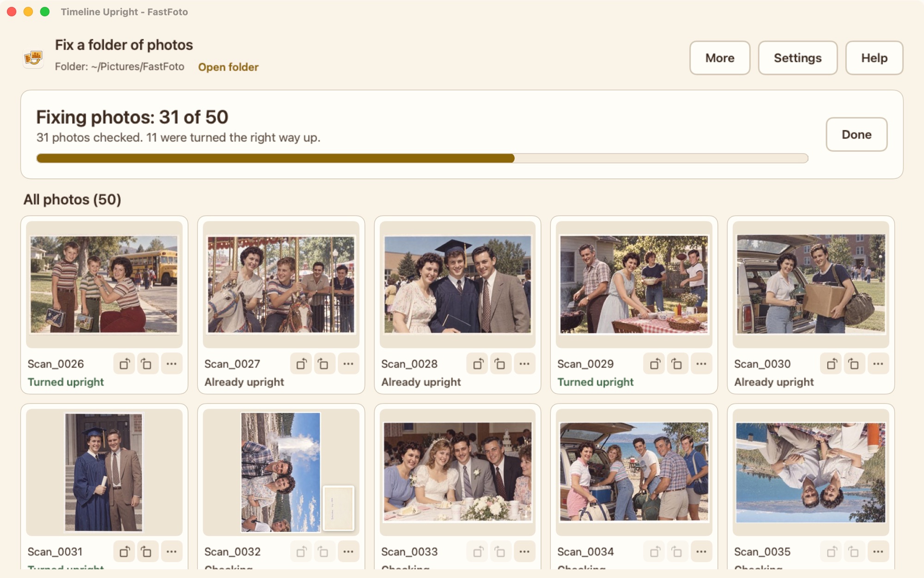Open more options for Scan_0035
The image size is (924, 578).
[878, 552]
